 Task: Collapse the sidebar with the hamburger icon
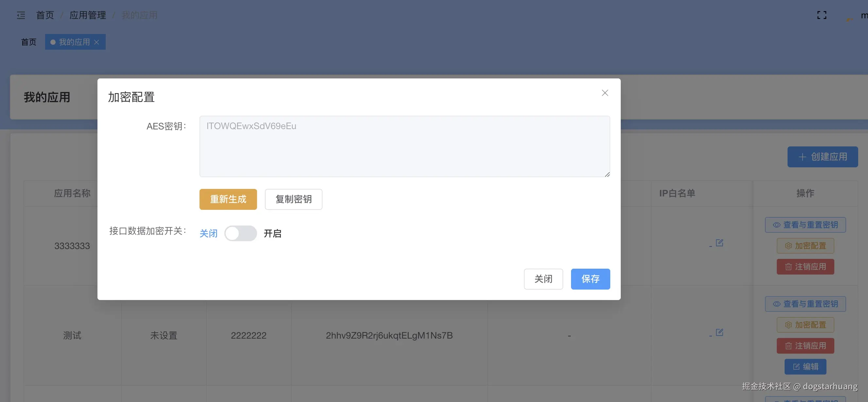click(x=21, y=15)
